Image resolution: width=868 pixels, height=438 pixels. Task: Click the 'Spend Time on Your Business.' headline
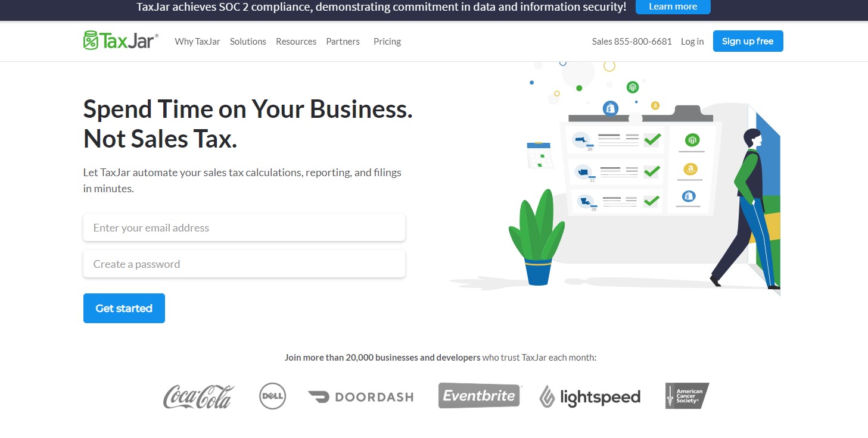point(248,109)
